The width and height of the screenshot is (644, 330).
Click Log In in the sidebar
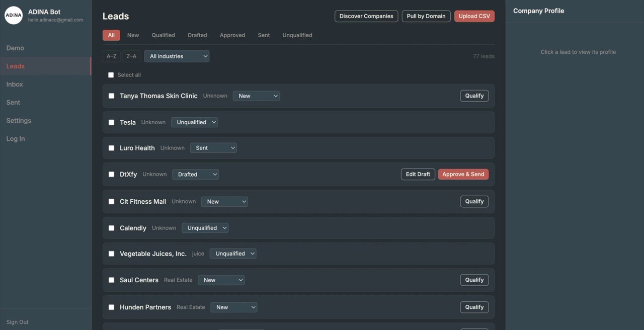[x=16, y=138]
